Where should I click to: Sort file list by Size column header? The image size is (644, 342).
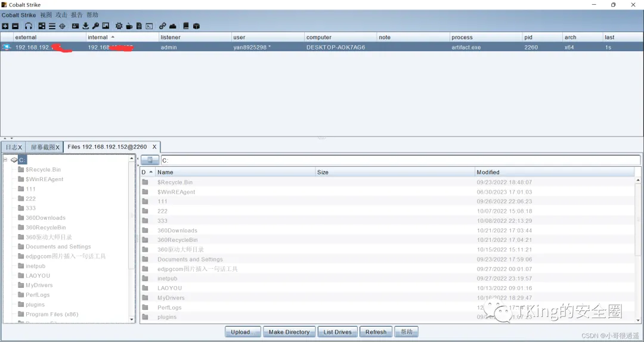(x=395, y=172)
